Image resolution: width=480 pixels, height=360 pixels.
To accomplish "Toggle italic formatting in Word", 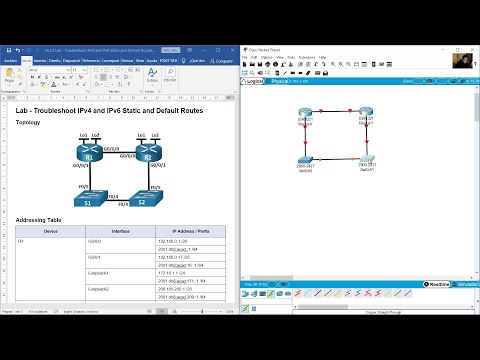I will (39, 77).
